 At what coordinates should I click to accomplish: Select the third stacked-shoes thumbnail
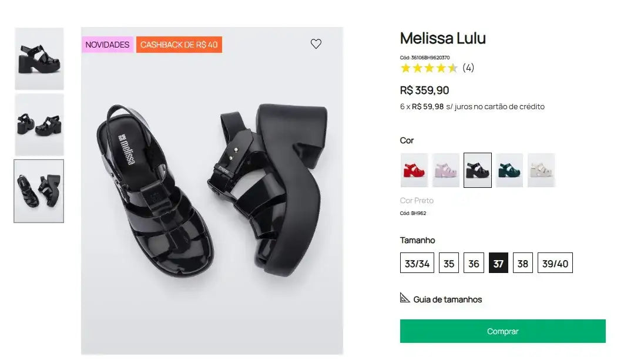coord(39,190)
